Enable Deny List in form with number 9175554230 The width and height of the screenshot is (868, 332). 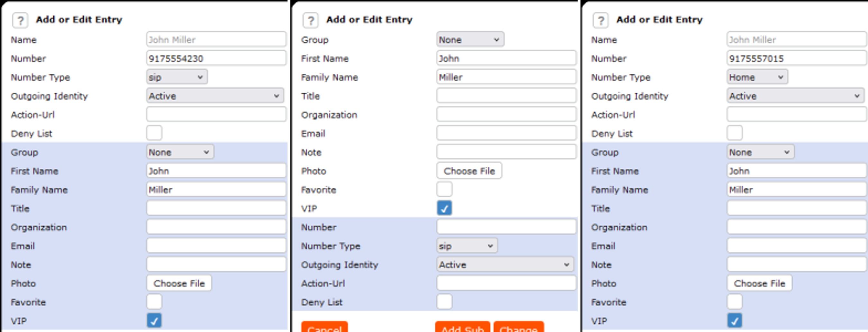(x=154, y=133)
